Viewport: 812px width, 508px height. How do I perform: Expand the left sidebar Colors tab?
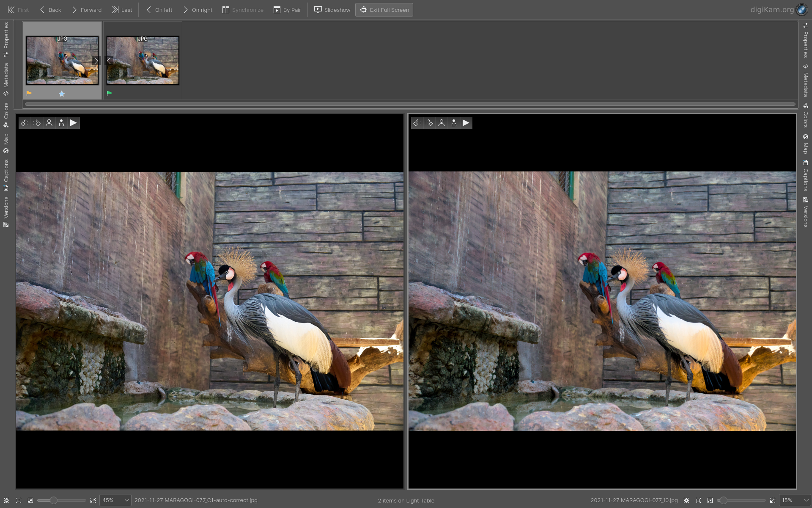pyautogui.click(x=6, y=114)
